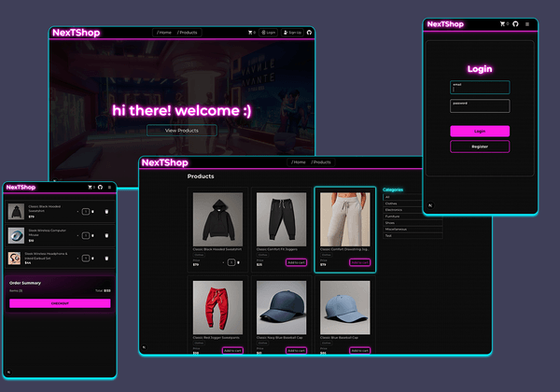Viewport: 560px width, 392px height.
Task: Click the cart icon on the login screen
Action: point(503,24)
